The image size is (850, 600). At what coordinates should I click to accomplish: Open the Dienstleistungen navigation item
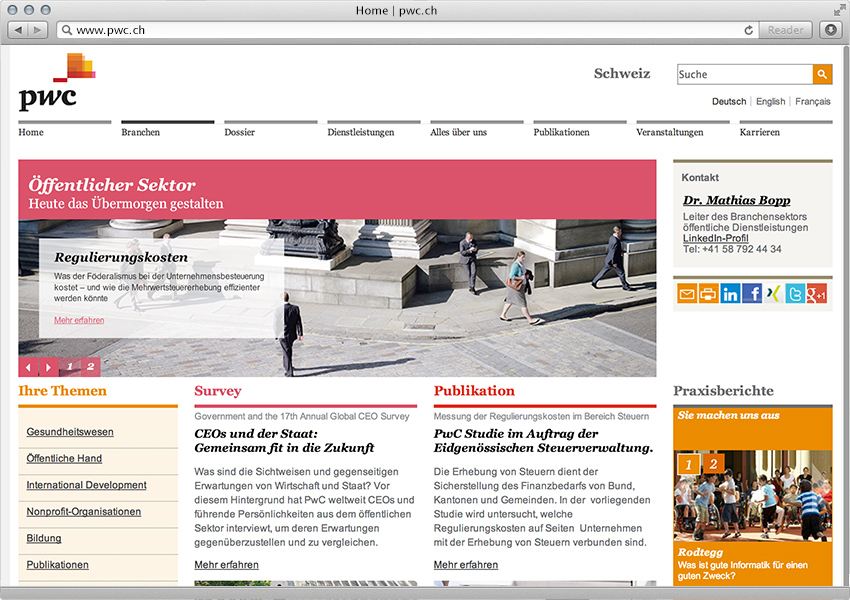(361, 132)
